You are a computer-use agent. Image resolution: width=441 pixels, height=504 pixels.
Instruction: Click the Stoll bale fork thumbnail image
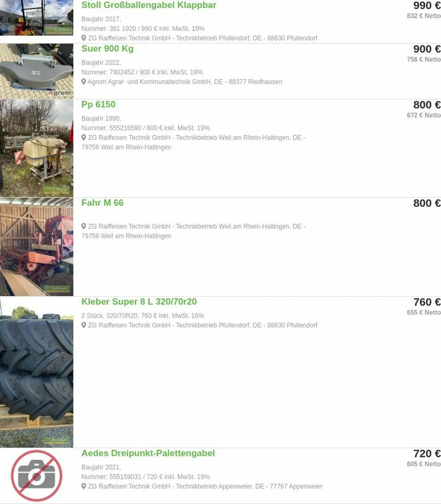pos(37,18)
